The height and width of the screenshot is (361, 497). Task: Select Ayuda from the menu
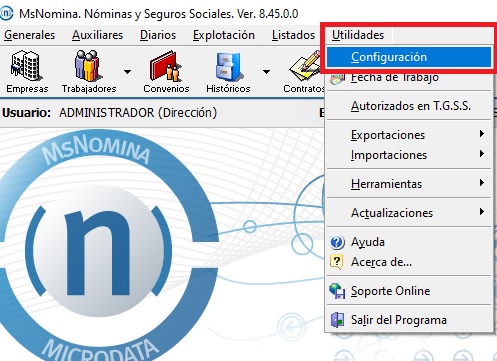tap(409, 242)
